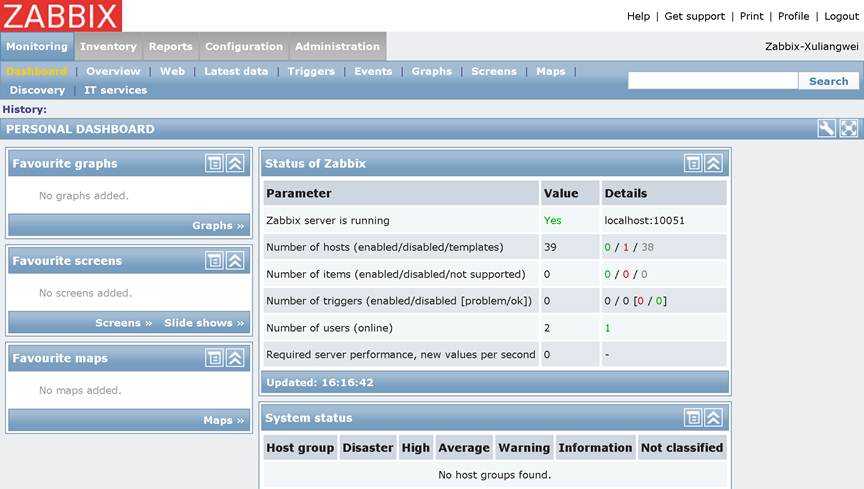
Task: Open Favourite graphs widget menu icon
Action: click(x=214, y=163)
